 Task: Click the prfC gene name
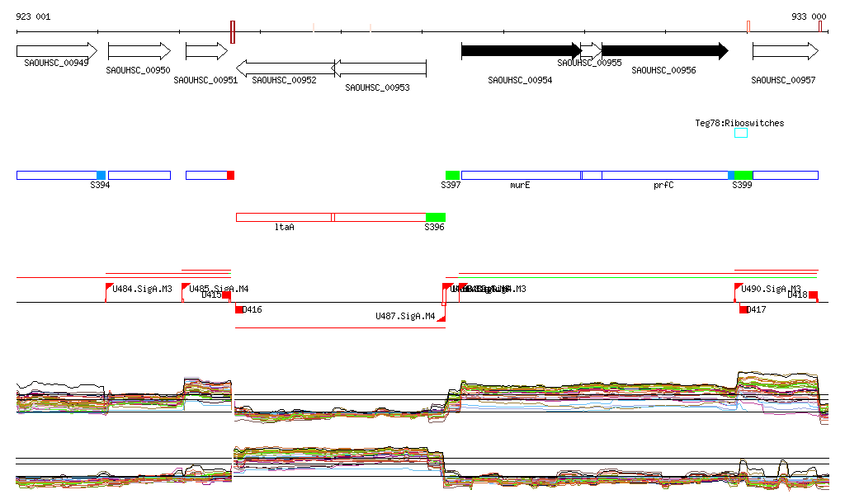click(663, 185)
